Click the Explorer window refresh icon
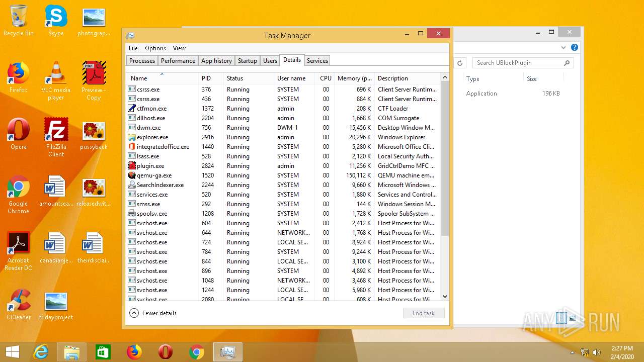Viewport: 644px width, 362px height. (x=460, y=63)
